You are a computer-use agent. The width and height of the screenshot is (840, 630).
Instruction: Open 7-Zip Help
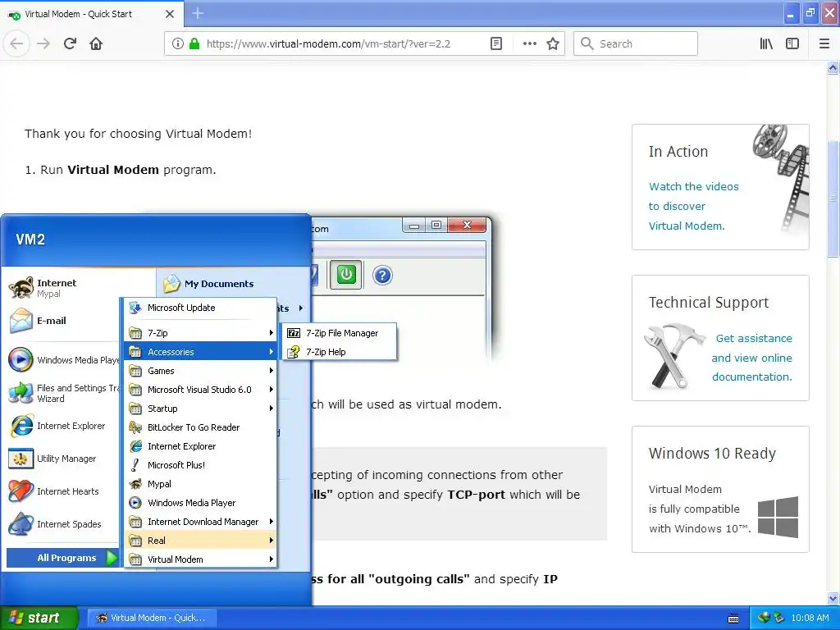(x=340, y=351)
